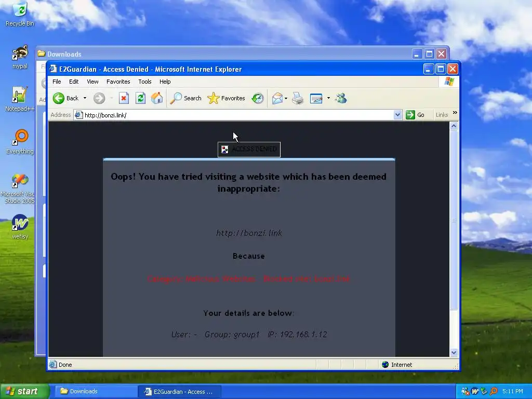
Task: Click E2Guardian taskbar button
Action: point(180,392)
